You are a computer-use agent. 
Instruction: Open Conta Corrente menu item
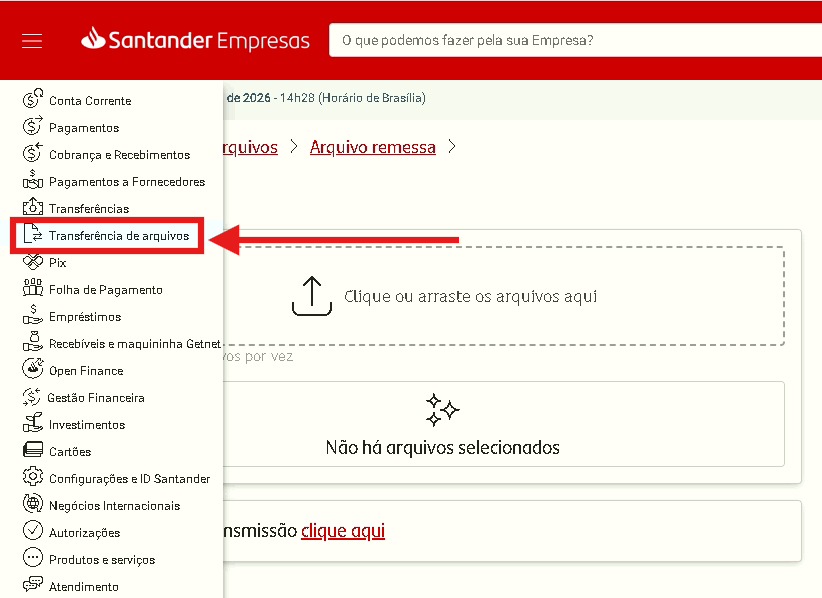click(90, 101)
